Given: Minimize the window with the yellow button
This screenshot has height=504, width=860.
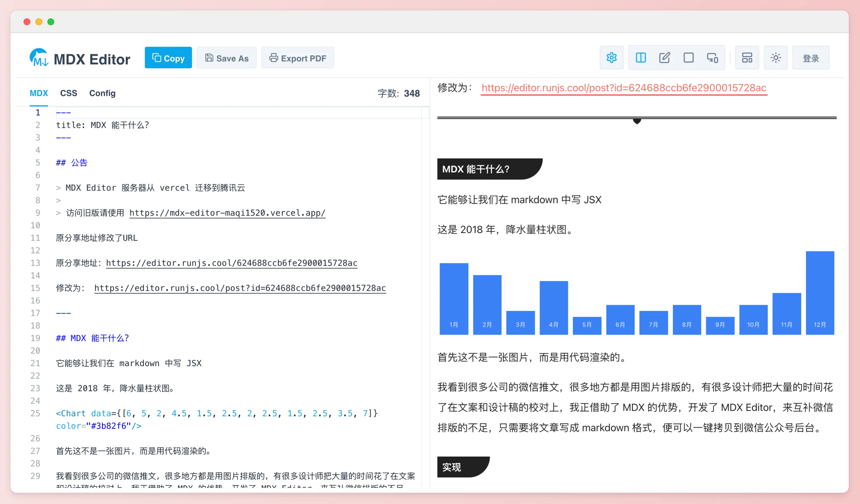Looking at the screenshot, I should click(39, 22).
